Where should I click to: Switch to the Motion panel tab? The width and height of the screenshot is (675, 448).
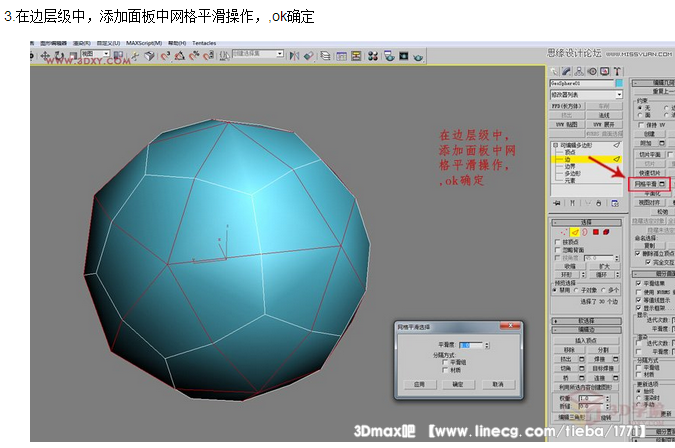(592, 71)
